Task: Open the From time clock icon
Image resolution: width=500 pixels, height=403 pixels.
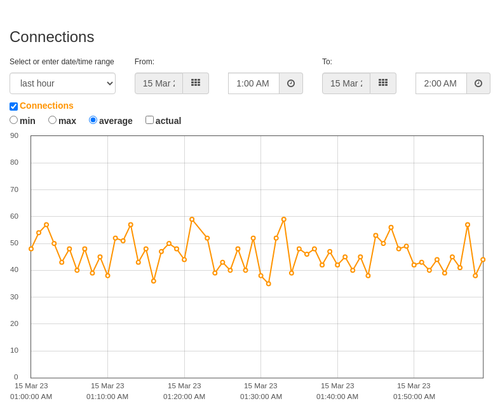Action: coord(291,83)
